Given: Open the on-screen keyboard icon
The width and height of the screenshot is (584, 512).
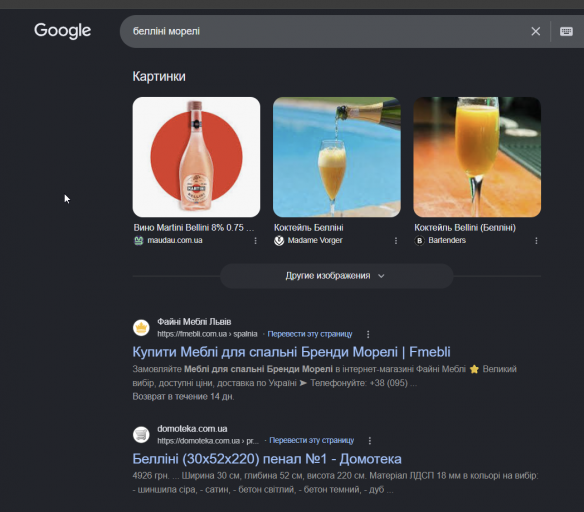Looking at the screenshot, I should (566, 31).
